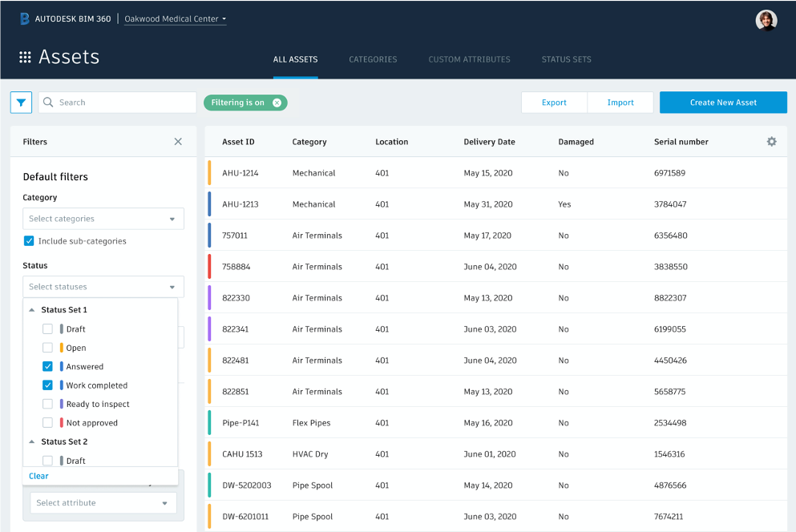Screen dimensions: 796x532
Task: Enable the Ready to inspect checkbox
Action: pyautogui.click(x=46, y=404)
